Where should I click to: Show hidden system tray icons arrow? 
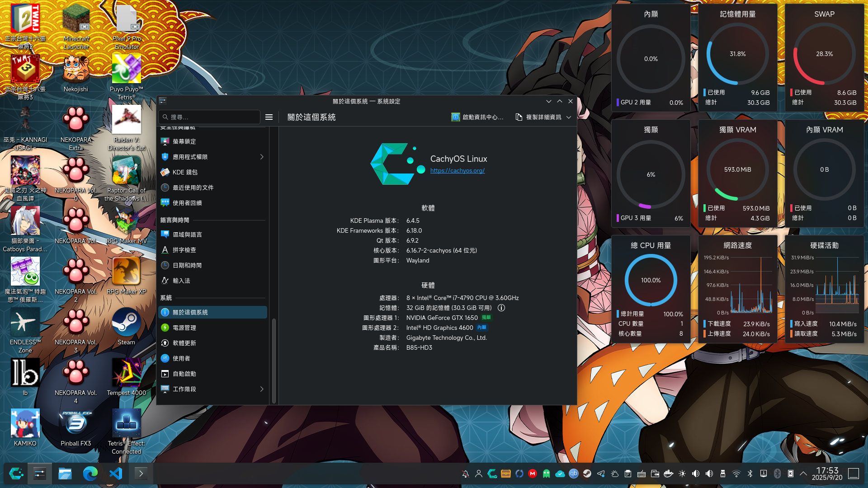(x=803, y=474)
